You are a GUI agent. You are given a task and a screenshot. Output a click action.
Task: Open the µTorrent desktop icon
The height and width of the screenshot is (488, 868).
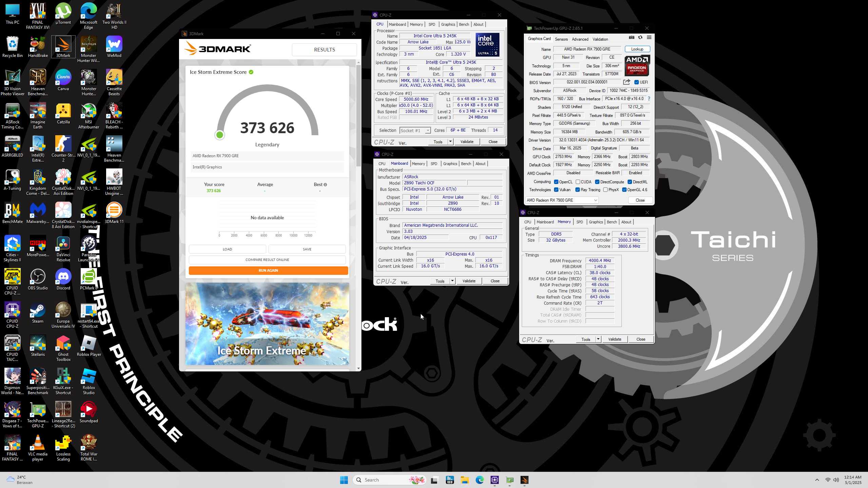click(63, 14)
